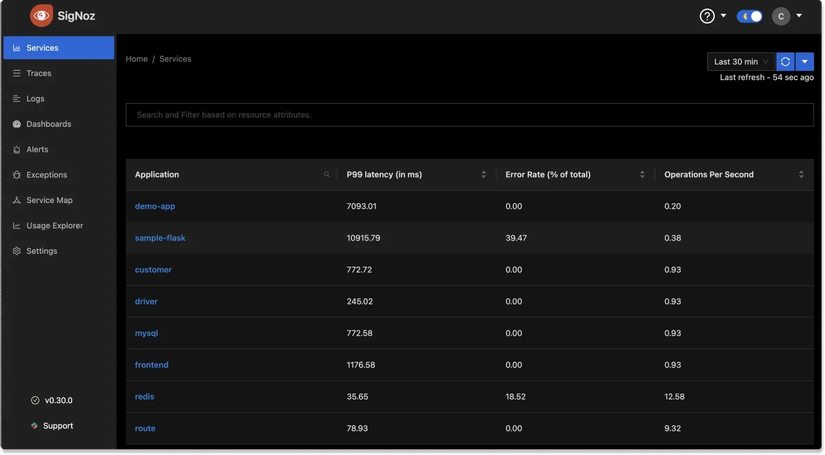
Task: Open the sample-flask service link
Action: [x=160, y=238]
